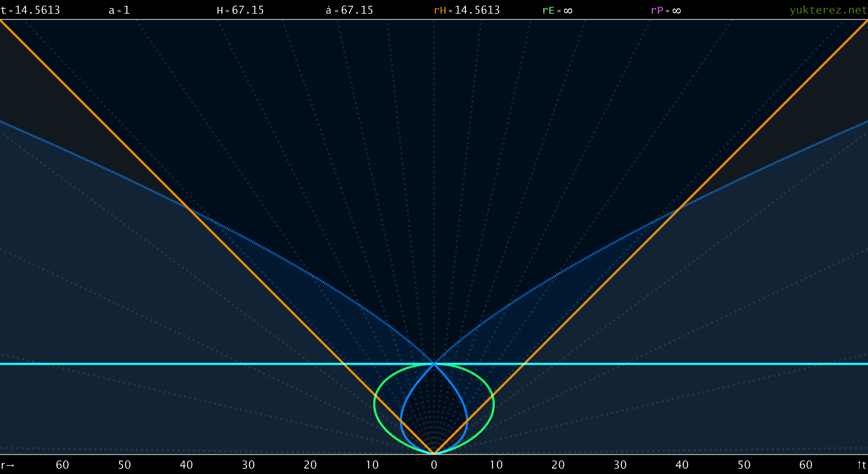
Task: Open the yukterez.net link
Action: (x=829, y=10)
